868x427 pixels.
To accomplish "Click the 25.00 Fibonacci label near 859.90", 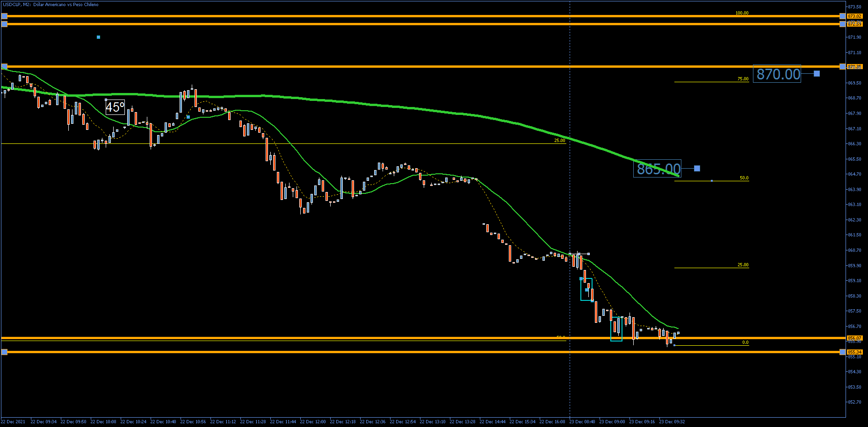I will tap(743, 265).
